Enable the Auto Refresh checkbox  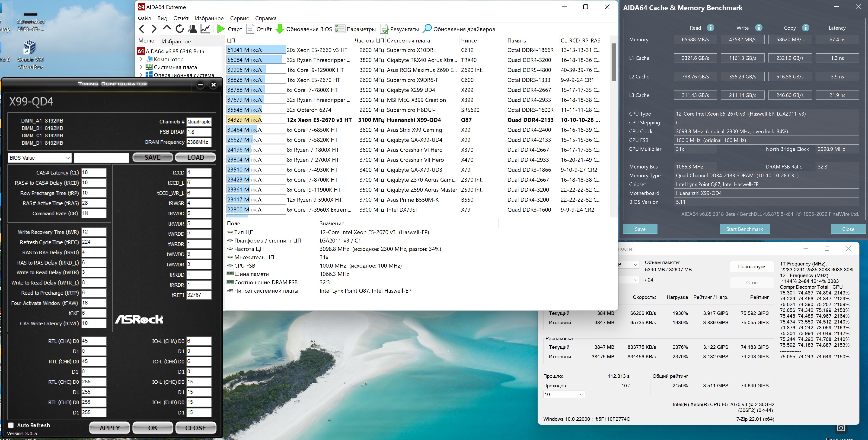tap(11, 425)
